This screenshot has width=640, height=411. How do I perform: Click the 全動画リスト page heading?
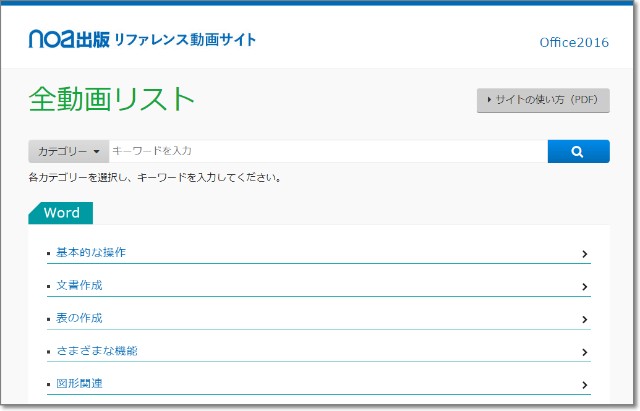[x=112, y=99]
